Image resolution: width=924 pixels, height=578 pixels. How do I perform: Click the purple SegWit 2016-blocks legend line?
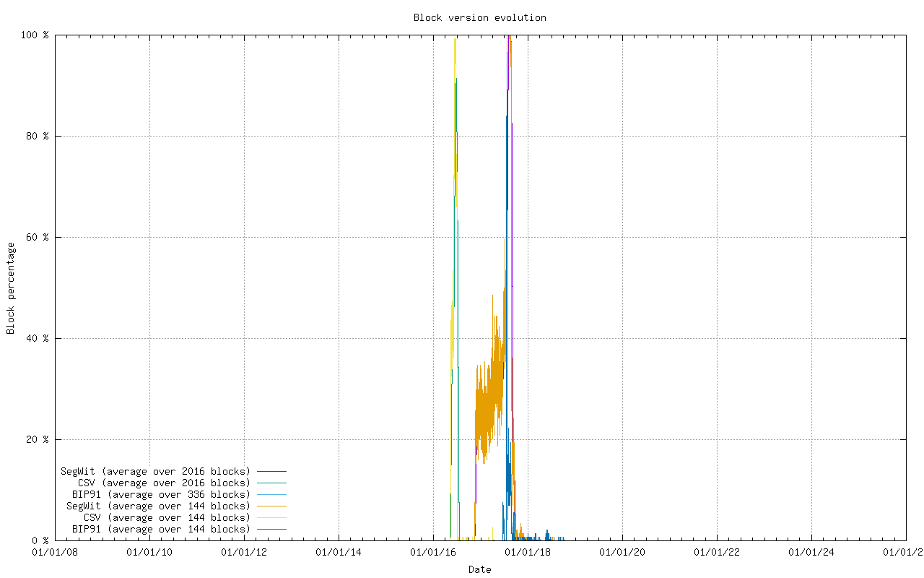tap(271, 471)
